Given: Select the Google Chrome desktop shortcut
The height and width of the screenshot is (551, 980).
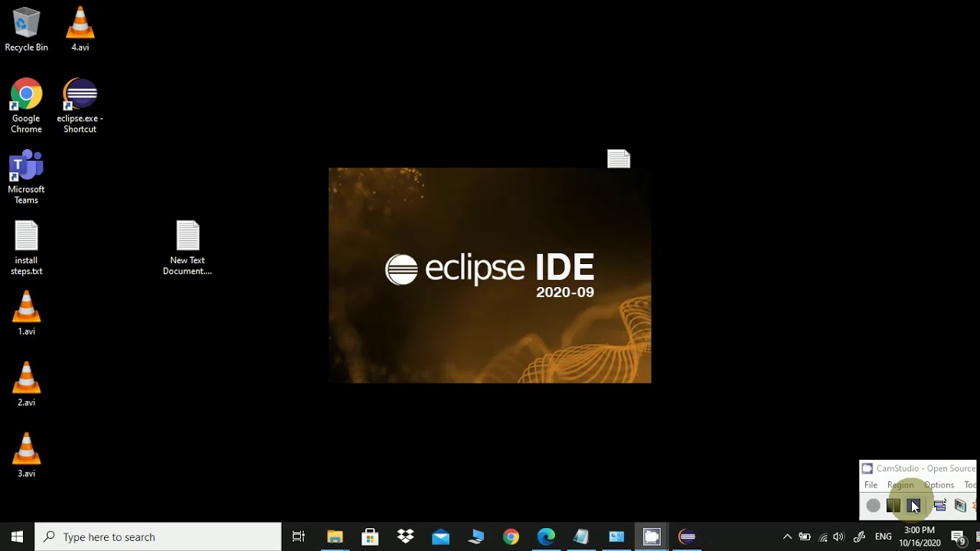Looking at the screenshot, I should tap(26, 106).
